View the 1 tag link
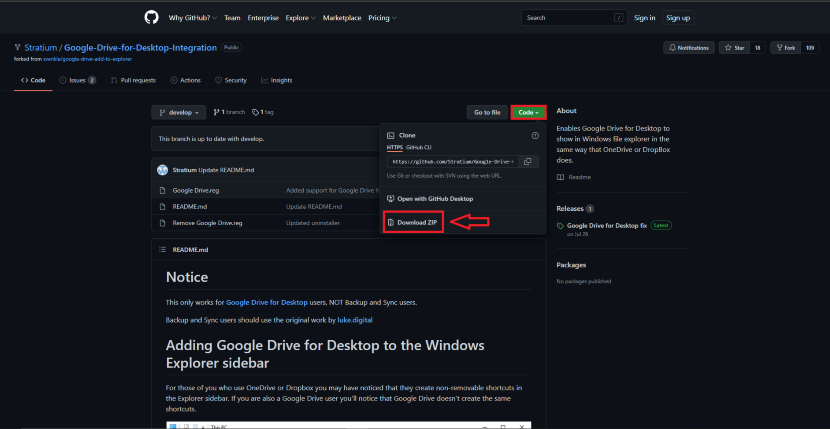830x429 pixels. pyautogui.click(x=263, y=112)
